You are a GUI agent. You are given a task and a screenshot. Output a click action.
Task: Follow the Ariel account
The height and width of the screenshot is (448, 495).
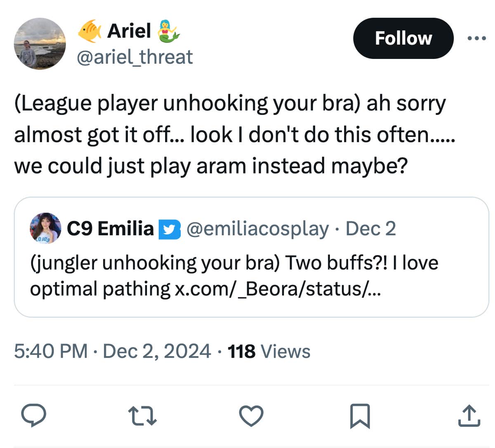[x=403, y=38]
